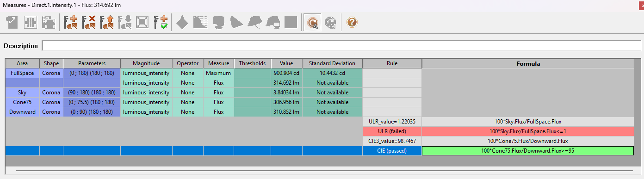Click the green 100*Cone75.Flux/Downward.Flux>=95 formula
Viewport: 644px width, 179px height.
(x=527, y=151)
